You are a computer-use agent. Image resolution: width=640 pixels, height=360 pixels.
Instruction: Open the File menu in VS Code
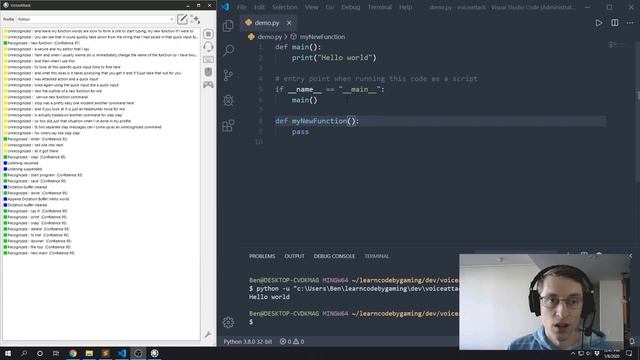pos(242,7)
